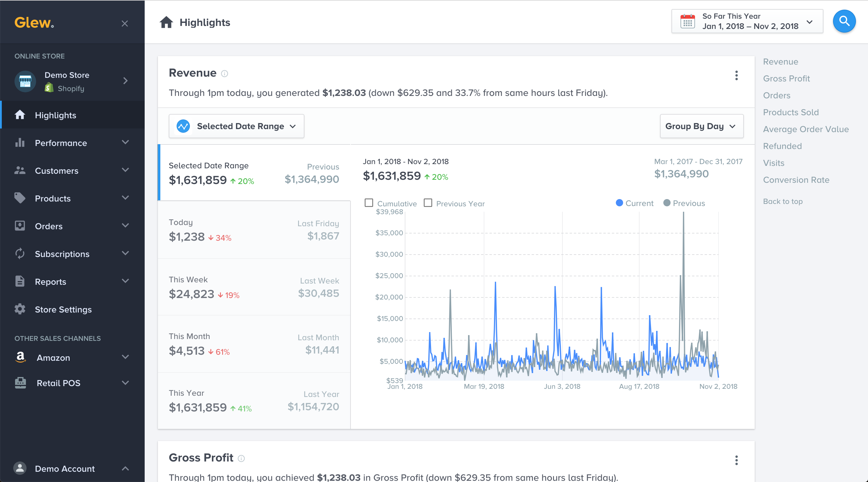The height and width of the screenshot is (482, 868).
Task: Open the blue search button
Action: [x=844, y=21]
